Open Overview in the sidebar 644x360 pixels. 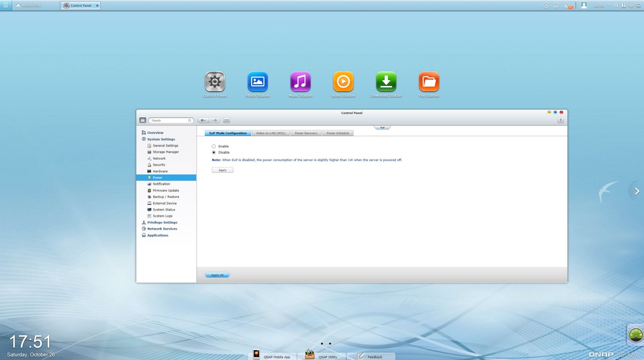click(x=155, y=133)
